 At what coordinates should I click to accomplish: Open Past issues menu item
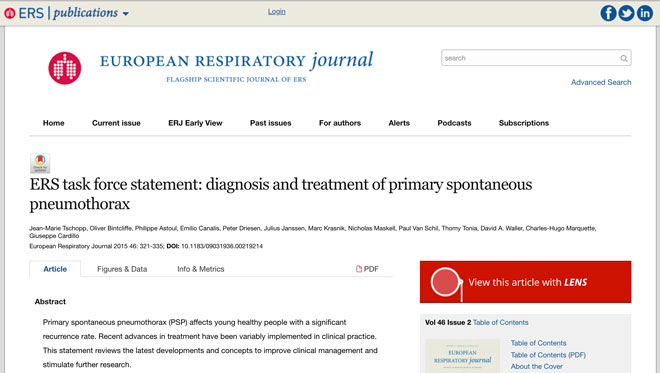click(x=271, y=123)
